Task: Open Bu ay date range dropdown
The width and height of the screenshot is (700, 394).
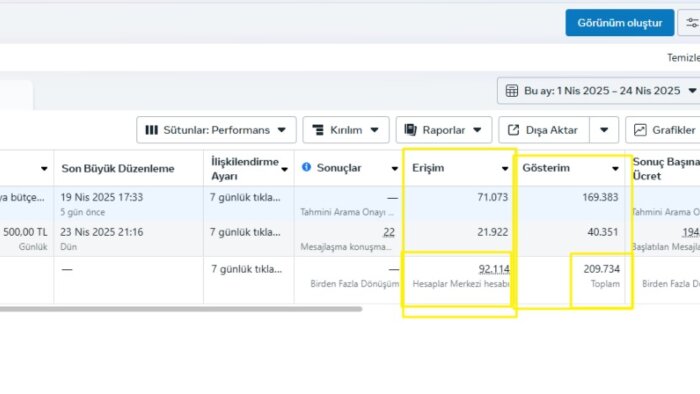Action: (x=599, y=91)
